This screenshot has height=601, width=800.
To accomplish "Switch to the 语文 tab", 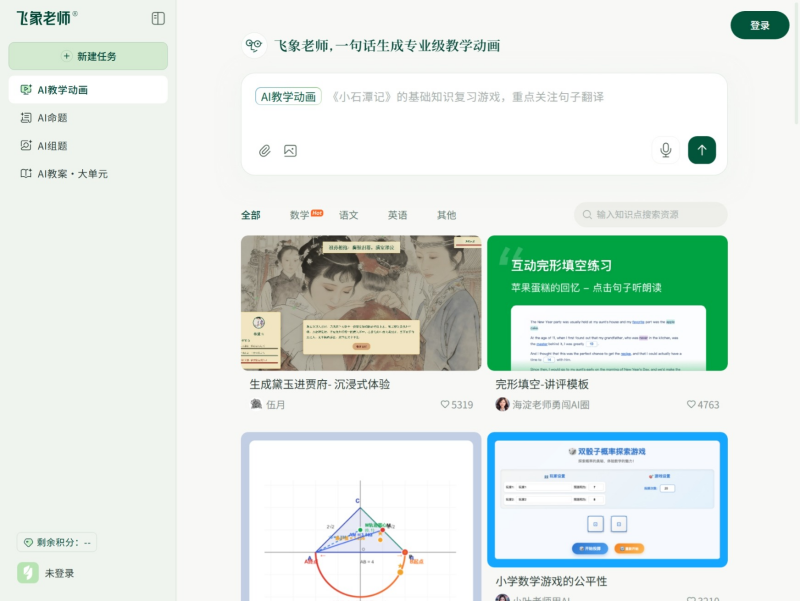I will coord(347,215).
